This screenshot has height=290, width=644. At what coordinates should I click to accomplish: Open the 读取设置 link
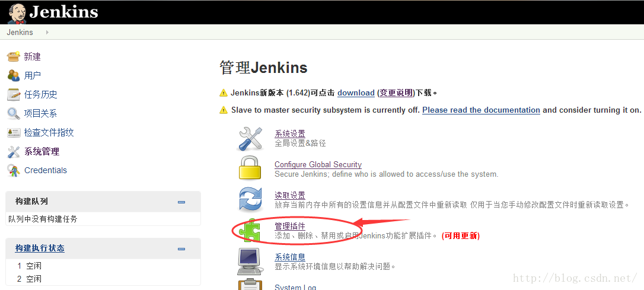point(290,195)
